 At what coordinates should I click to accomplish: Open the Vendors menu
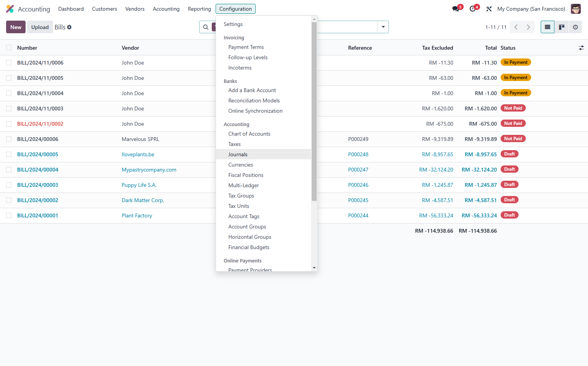pos(135,9)
